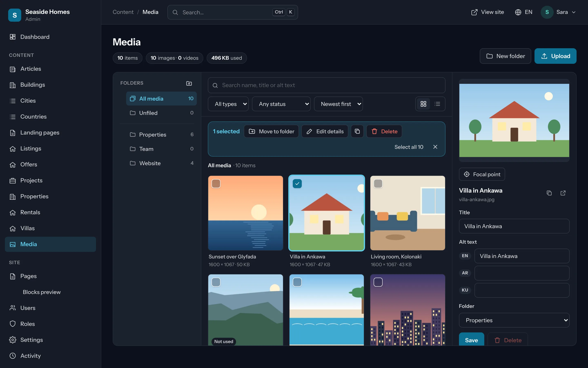
Task: Click the Buildings sidebar icon
Action: 13,85
